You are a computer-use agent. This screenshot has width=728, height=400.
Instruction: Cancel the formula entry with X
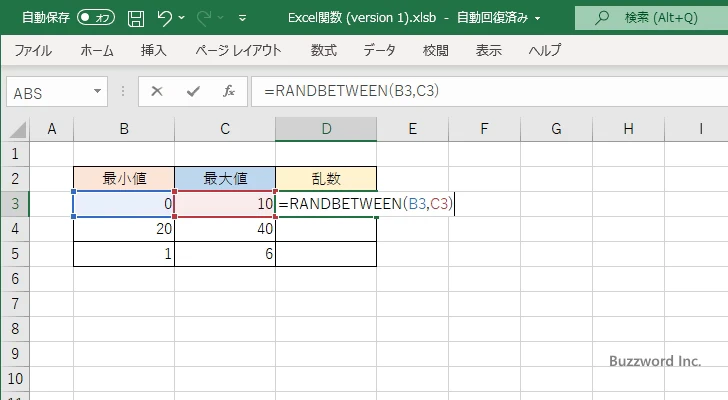157,91
